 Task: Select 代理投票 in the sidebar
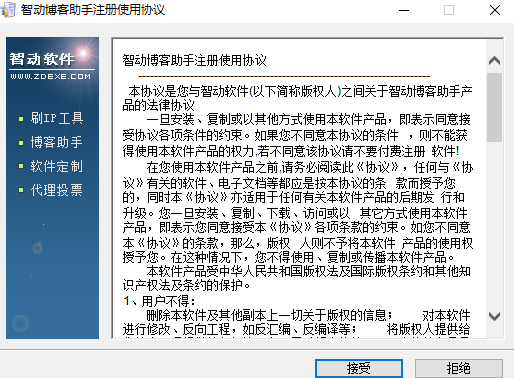click(57, 190)
